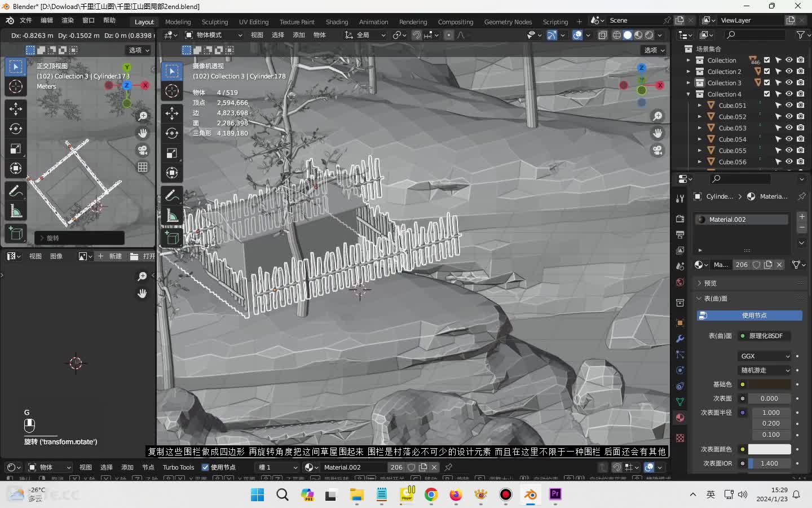Switch to solid viewport shading

(x=628, y=35)
